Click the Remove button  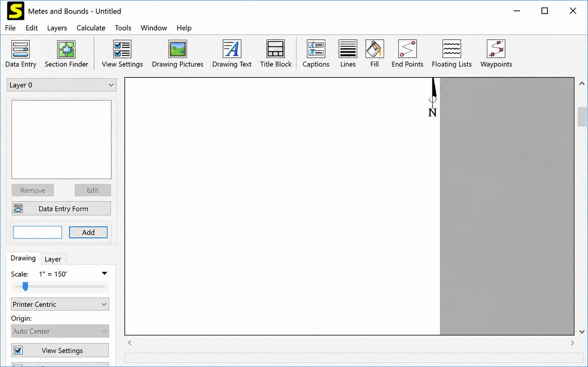click(33, 190)
